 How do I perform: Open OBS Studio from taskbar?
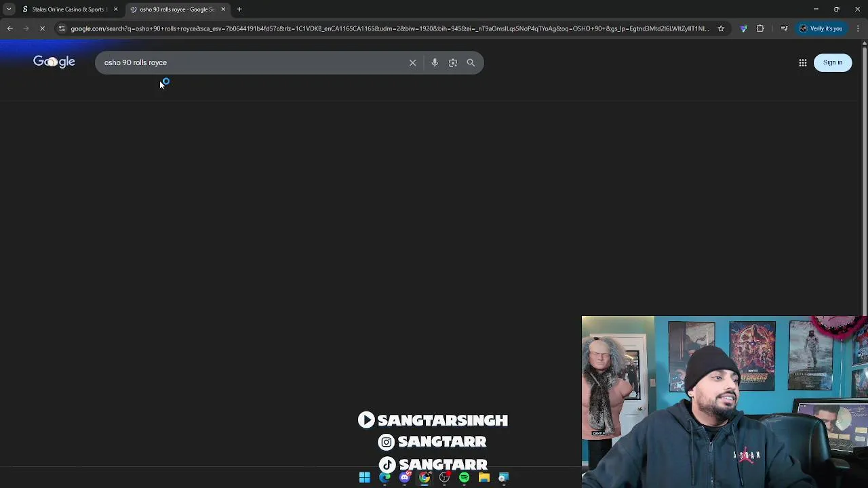pos(444,478)
